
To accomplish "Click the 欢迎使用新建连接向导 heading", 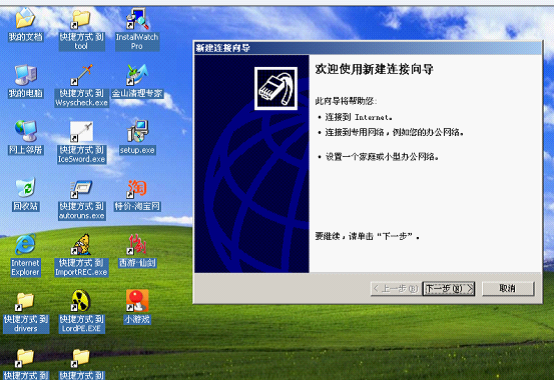I will click(x=374, y=69).
